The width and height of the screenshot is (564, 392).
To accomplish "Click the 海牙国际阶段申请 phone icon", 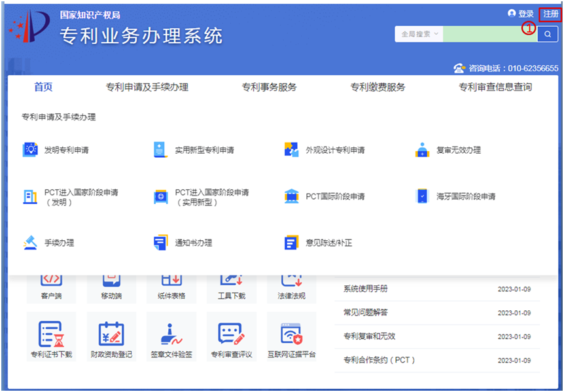I will 422,196.
